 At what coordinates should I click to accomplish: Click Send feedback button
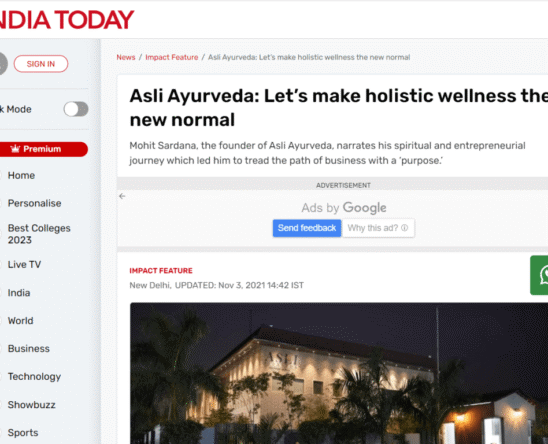(x=307, y=228)
